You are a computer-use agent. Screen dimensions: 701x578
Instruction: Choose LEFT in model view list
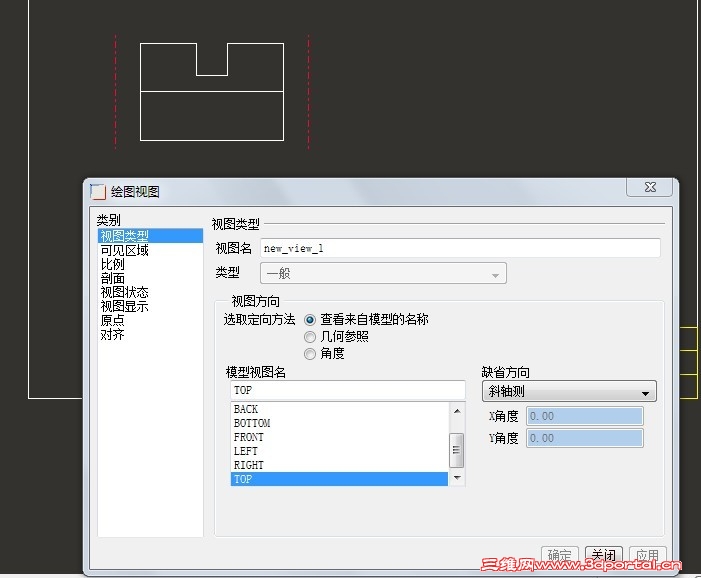(x=339, y=451)
